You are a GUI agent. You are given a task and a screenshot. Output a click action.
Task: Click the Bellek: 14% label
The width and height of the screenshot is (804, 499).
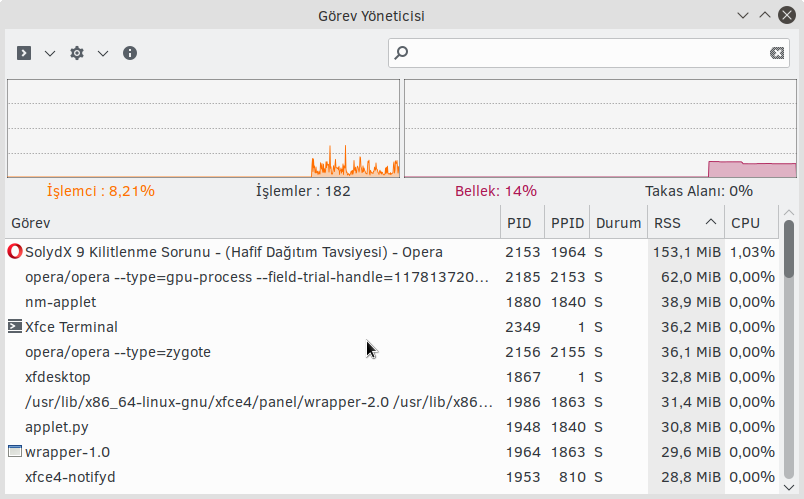click(x=496, y=191)
